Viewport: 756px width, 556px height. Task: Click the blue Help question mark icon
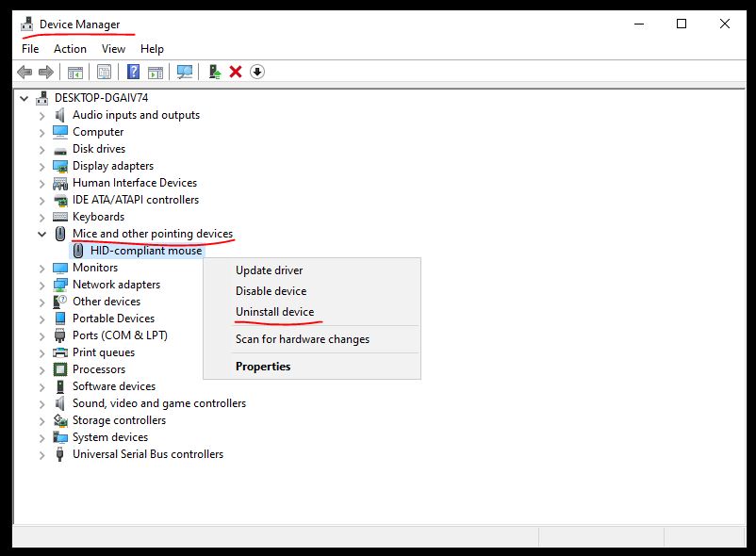[133, 72]
